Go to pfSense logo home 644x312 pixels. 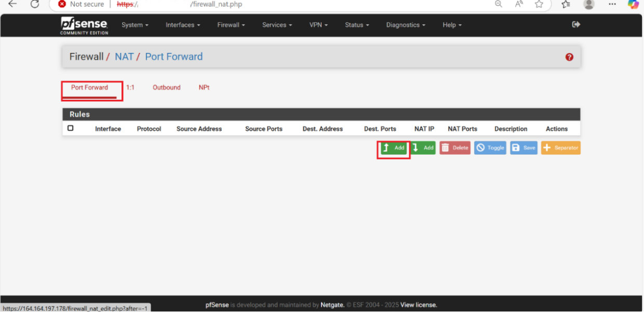tap(84, 25)
